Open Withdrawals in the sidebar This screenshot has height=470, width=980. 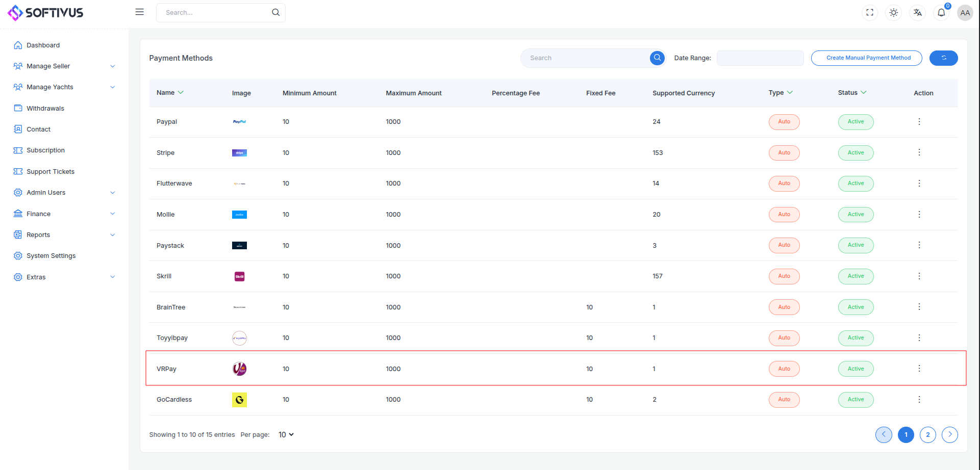45,109
